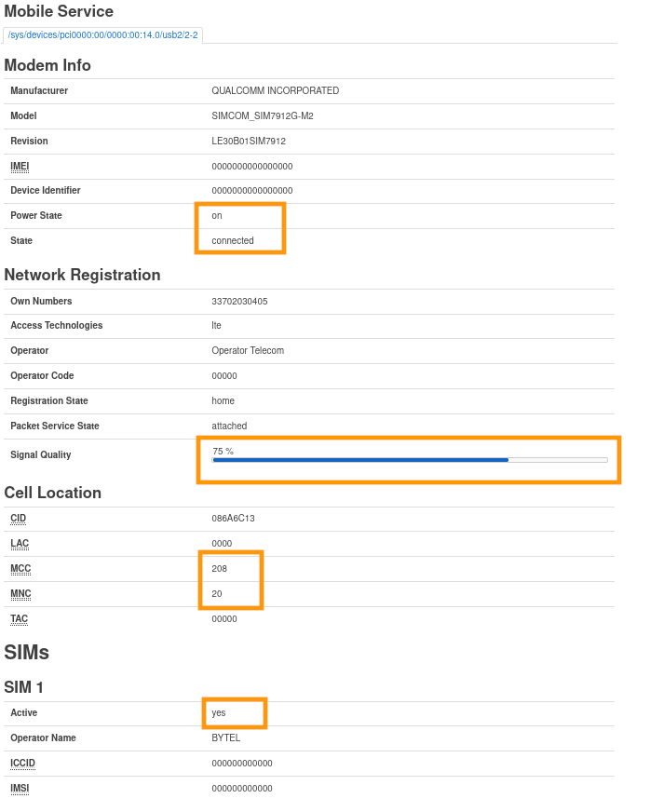
Task: Click the LE30B01SIM7912 revision value
Action: (x=249, y=142)
